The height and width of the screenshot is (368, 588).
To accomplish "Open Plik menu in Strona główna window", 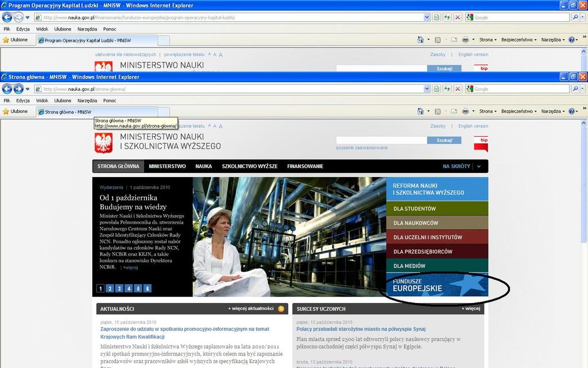I will click(x=7, y=101).
